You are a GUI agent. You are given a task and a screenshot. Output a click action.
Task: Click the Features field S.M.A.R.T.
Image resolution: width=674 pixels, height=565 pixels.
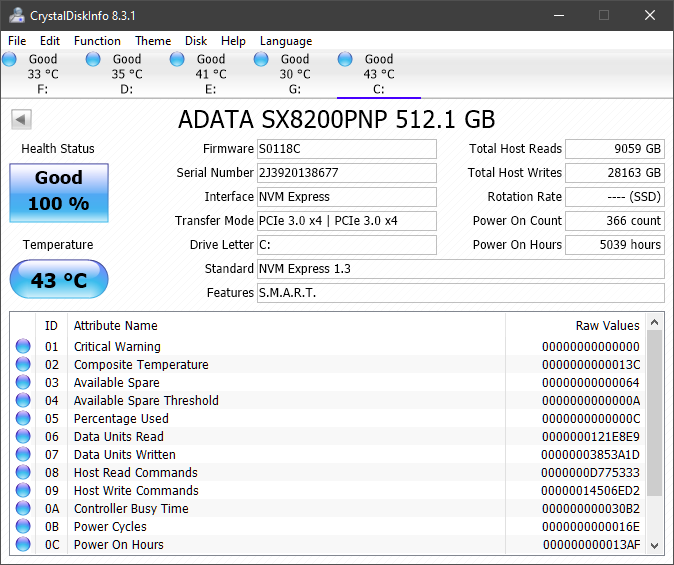point(461,293)
